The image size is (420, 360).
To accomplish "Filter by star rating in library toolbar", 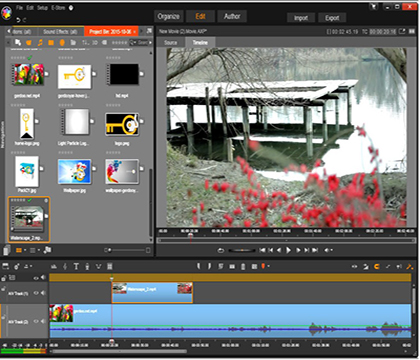I will tap(119, 43).
